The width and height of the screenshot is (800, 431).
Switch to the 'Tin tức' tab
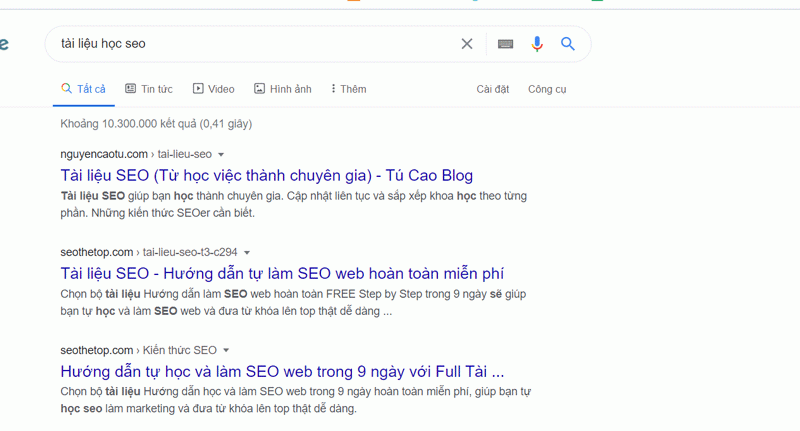coord(149,89)
